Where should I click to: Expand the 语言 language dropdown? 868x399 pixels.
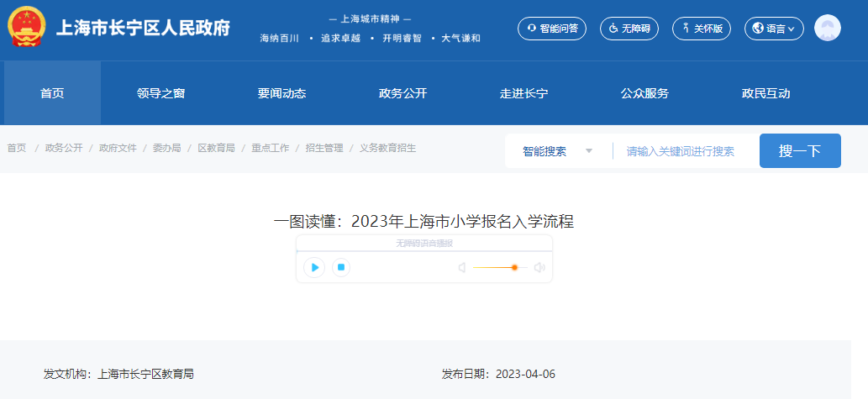[x=774, y=29]
